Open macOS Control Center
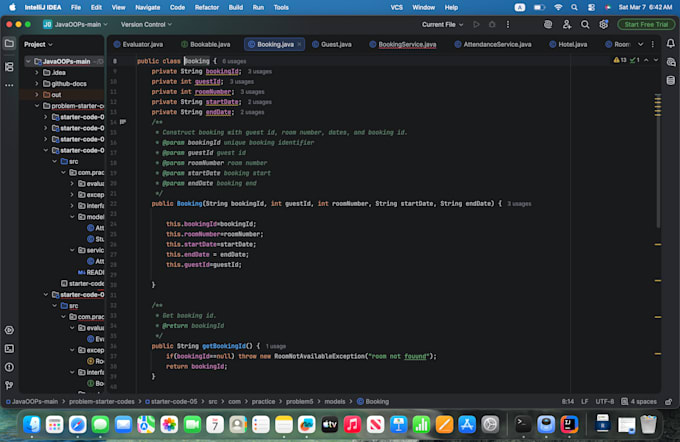 (x=591, y=7)
